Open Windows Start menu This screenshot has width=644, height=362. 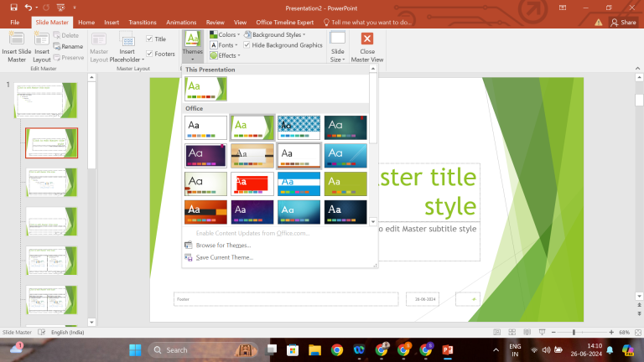click(135, 350)
